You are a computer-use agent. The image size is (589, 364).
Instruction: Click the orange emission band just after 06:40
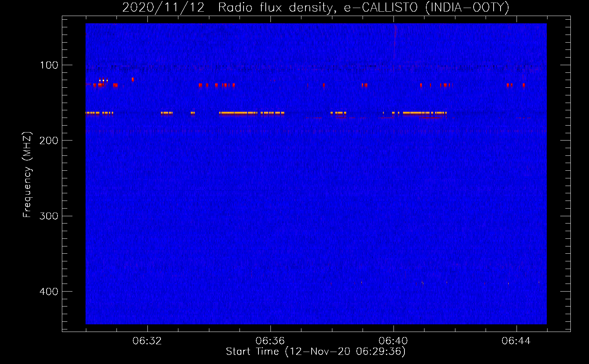(x=424, y=113)
